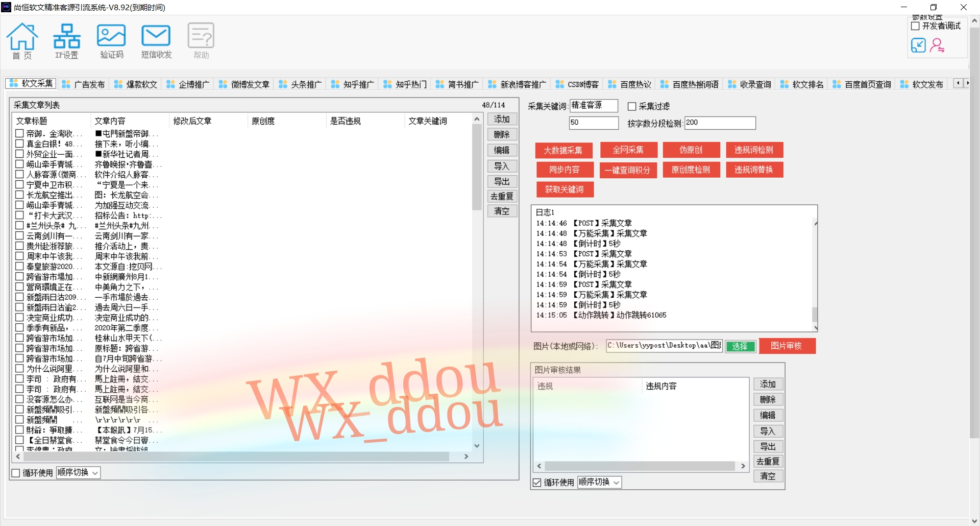Viewport: 980px width, 526px height.
Task: Click the 是否违规 column header
Action: 365,121
